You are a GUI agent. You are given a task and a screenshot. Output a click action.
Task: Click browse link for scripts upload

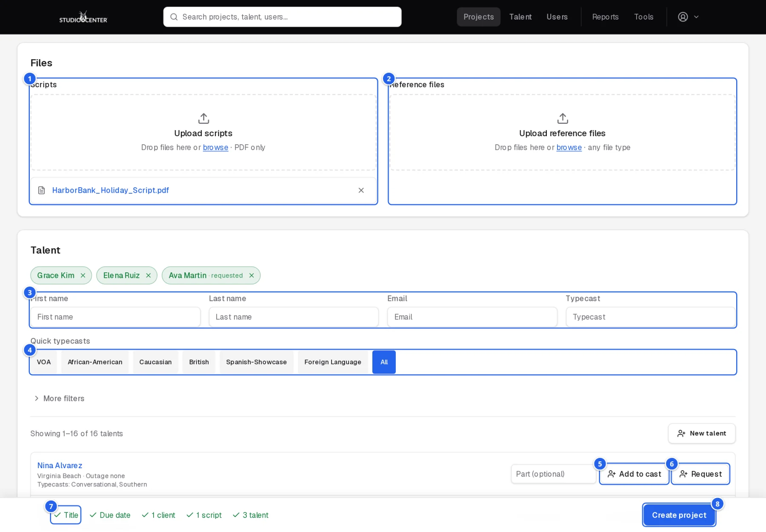pos(215,147)
